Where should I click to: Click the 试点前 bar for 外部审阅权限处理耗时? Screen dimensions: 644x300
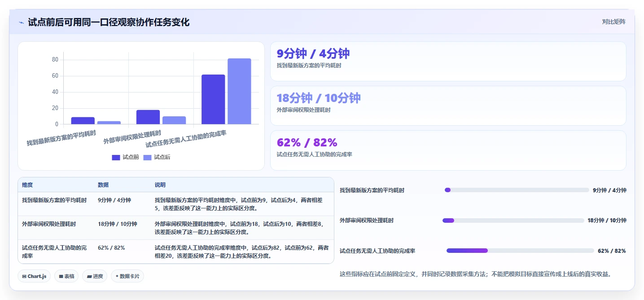148,117
